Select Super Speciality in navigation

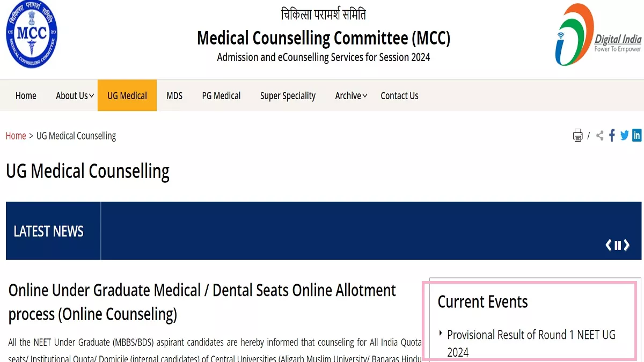point(288,96)
